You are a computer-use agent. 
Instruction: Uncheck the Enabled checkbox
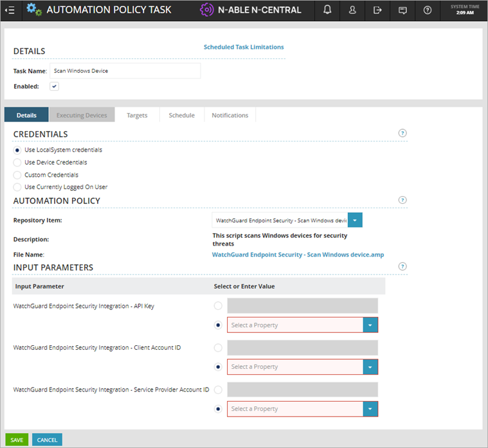coord(55,86)
